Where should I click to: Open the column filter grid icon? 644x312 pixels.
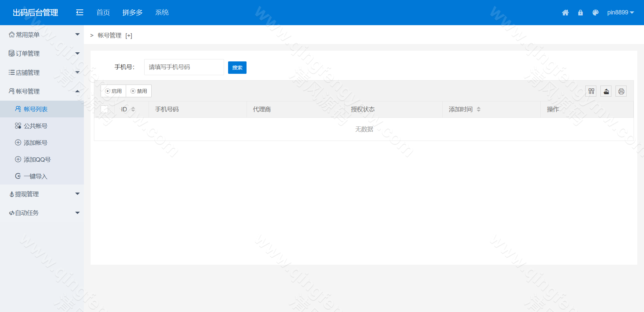pyautogui.click(x=591, y=91)
